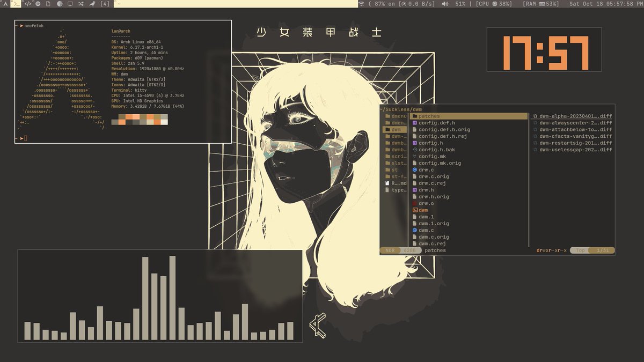Open the scri… folder in parent pane

tap(396, 157)
